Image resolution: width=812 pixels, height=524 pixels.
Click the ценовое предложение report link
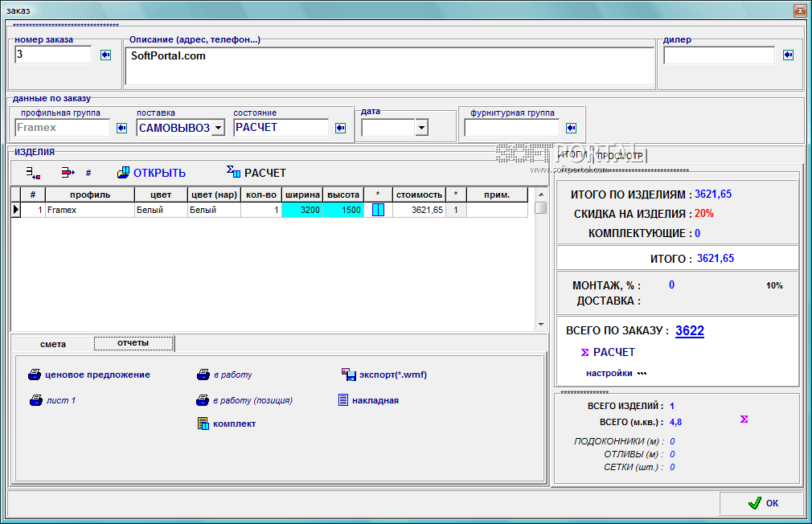97,375
